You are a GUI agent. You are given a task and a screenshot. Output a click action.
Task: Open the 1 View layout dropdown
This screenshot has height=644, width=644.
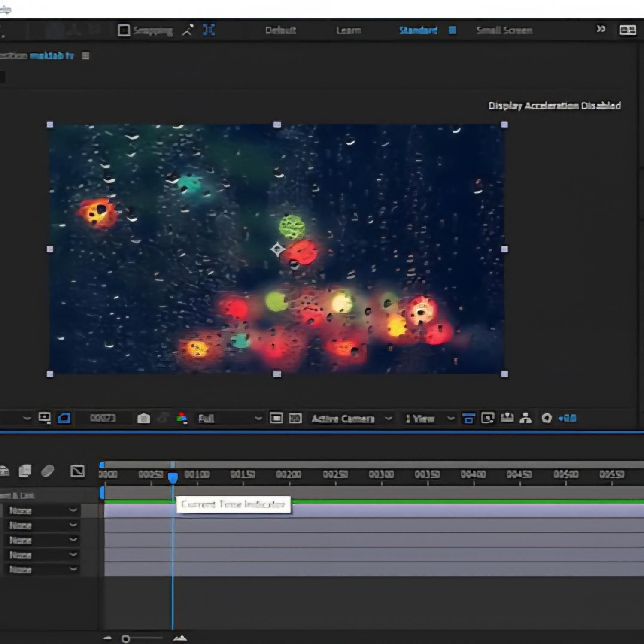(429, 419)
